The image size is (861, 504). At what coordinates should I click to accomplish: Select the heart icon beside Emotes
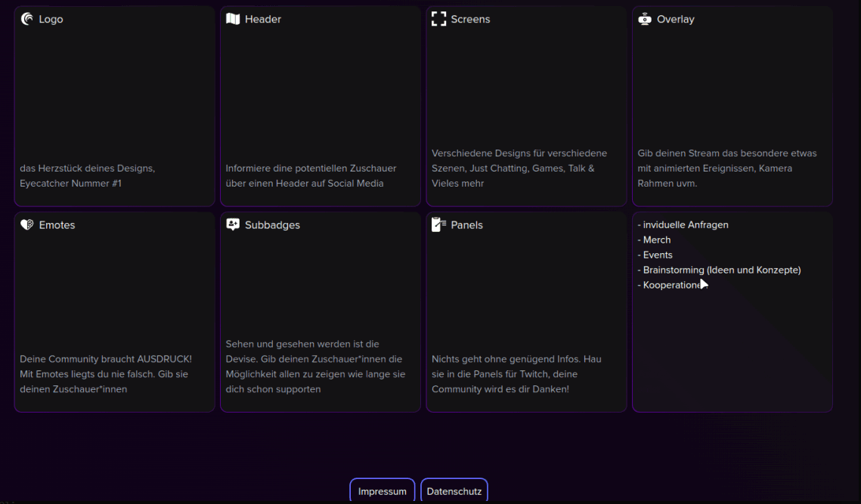pyautogui.click(x=26, y=224)
